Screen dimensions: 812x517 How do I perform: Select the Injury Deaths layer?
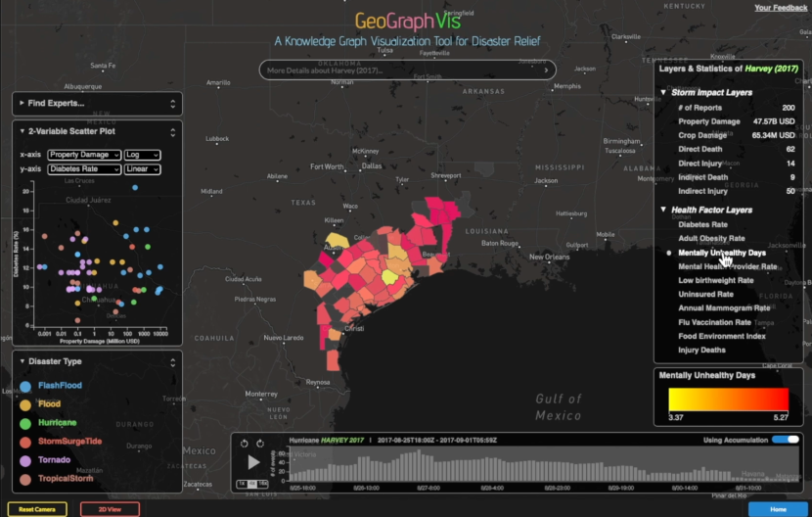pyautogui.click(x=701, y=350)
